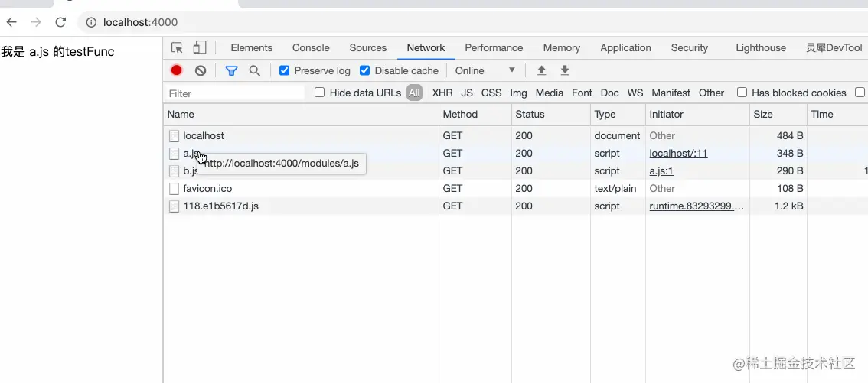868x383 pixels.
Task: Enable the Hide data URLs checkbox
Action: tap(319, 93)
